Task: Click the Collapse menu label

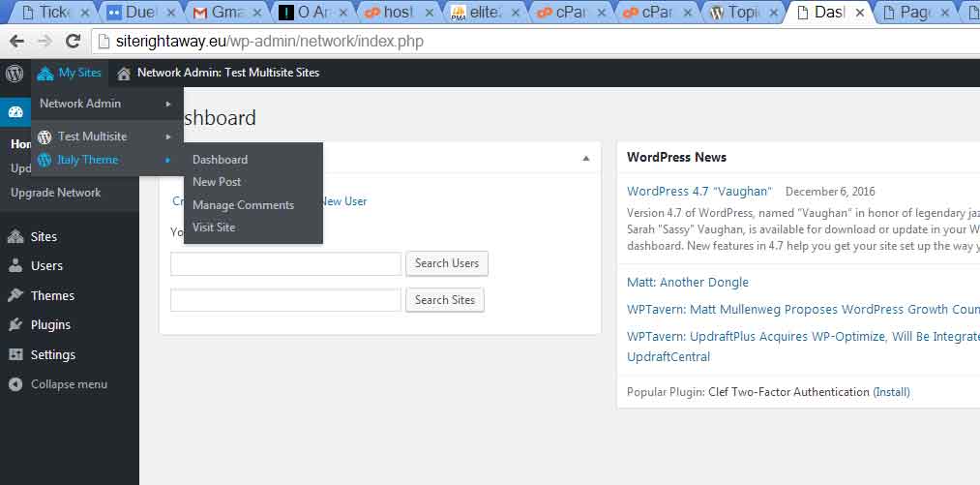Action: 70,384
